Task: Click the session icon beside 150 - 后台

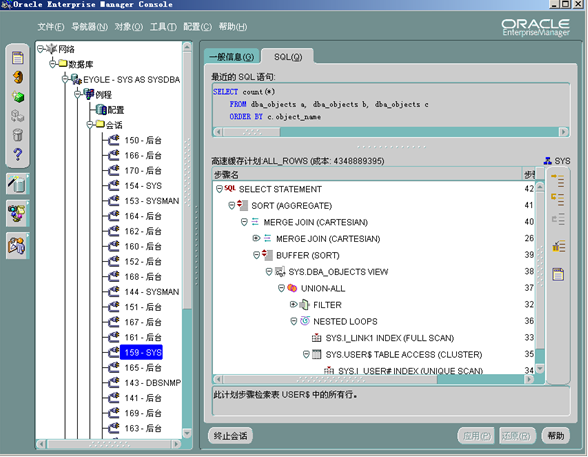Action: tap(113, 140)
